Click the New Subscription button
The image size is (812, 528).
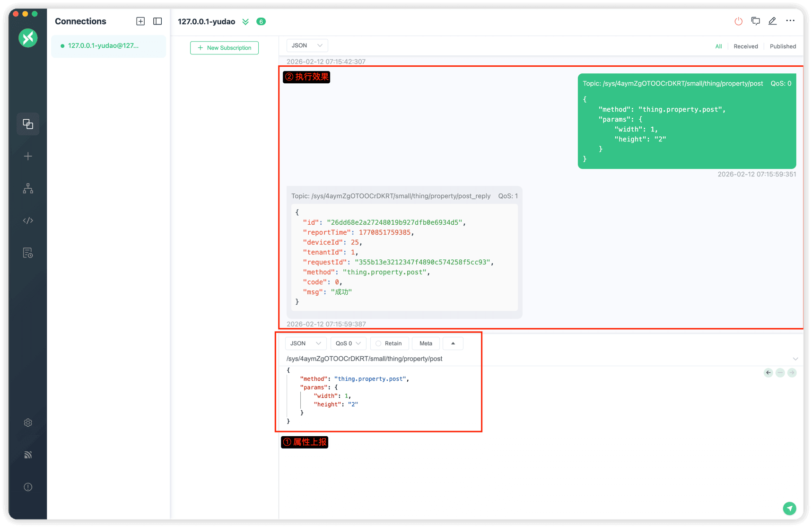[x=224, y=48]
